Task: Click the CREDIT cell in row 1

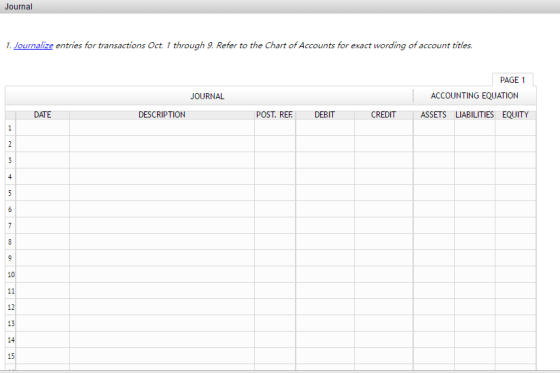Action: click(x=384, y=128)
